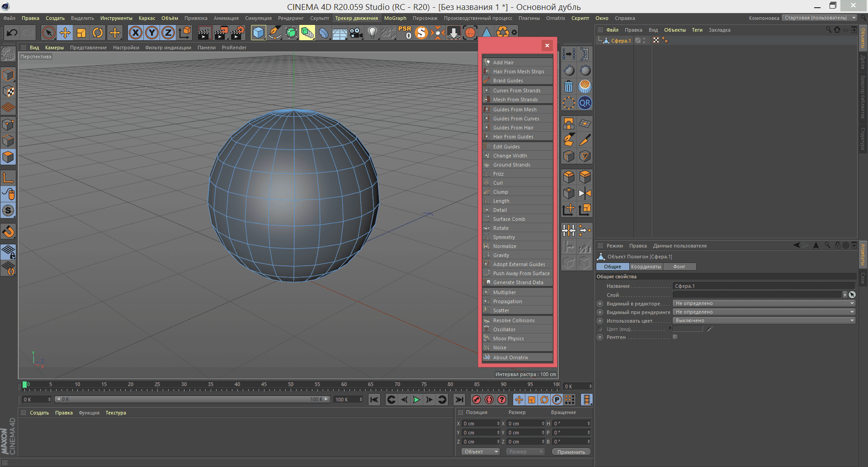The image size is (868, 467).
Task: Enable Polygon mode in left sidebar
Action: coord(8,157)
